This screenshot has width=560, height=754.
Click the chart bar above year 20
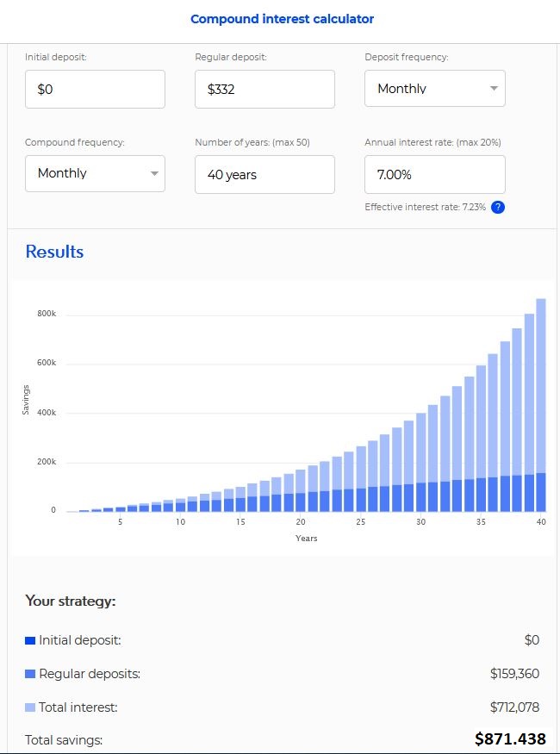point(301,493)
